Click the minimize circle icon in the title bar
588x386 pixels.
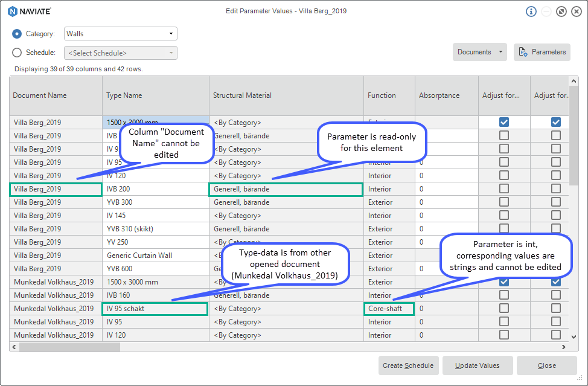point(546,11)
